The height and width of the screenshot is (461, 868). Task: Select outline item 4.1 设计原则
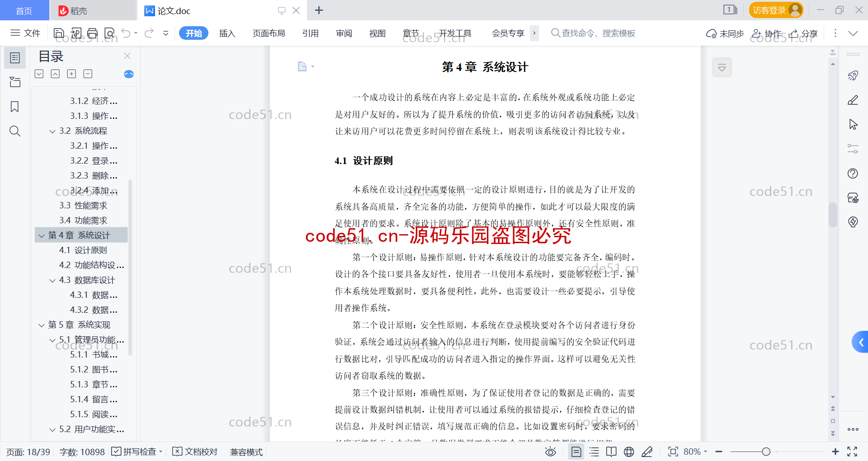click(83, 250)
